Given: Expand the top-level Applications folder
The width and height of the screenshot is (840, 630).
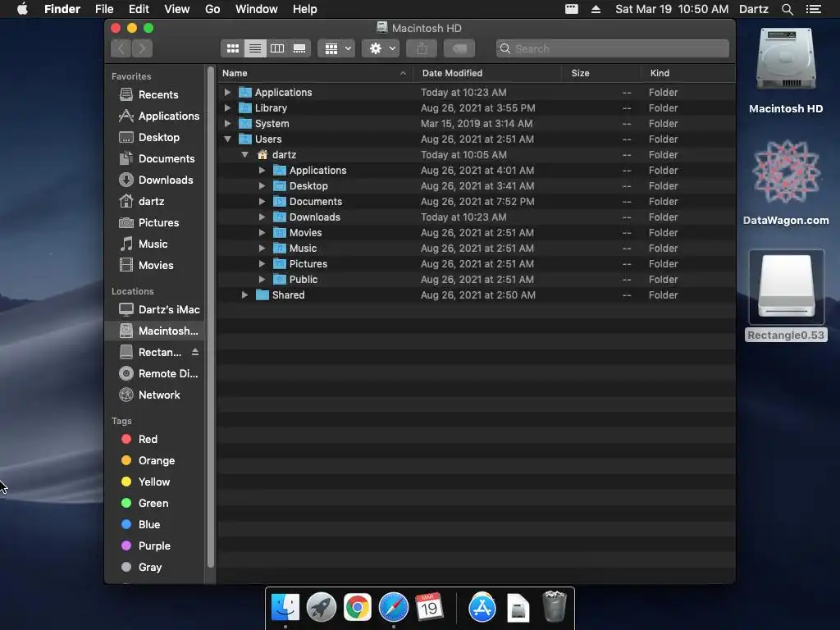Looking at the screenshot, I should click(x=228, y=92).
